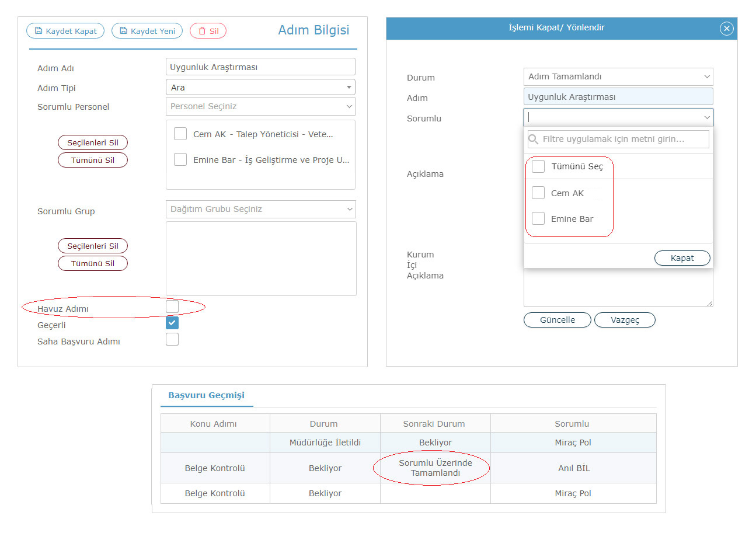Click the Sorumlu column header in table
The width and height of the screenshot is (756, 533).
point(573,423)
